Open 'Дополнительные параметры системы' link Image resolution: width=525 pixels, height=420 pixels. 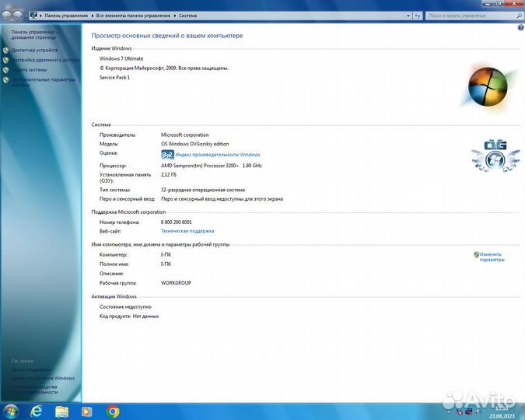pos(44,82)
